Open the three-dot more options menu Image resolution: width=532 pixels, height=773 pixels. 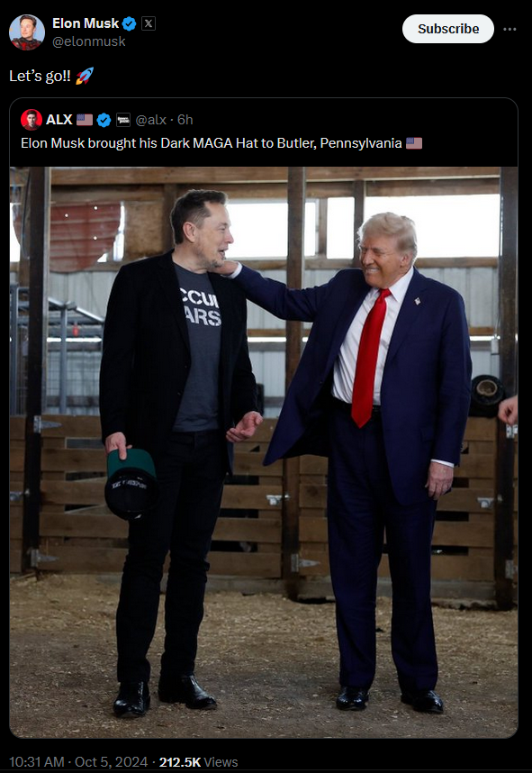click(509, 29)
